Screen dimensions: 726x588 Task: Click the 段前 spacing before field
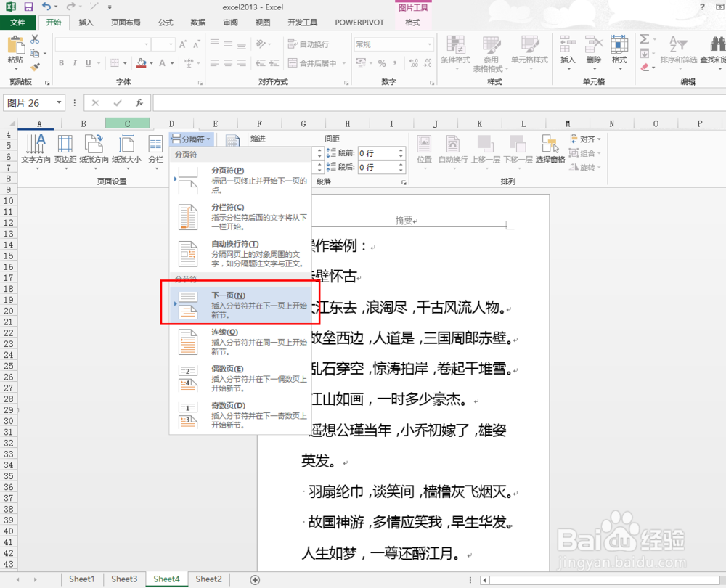[382, 152]
